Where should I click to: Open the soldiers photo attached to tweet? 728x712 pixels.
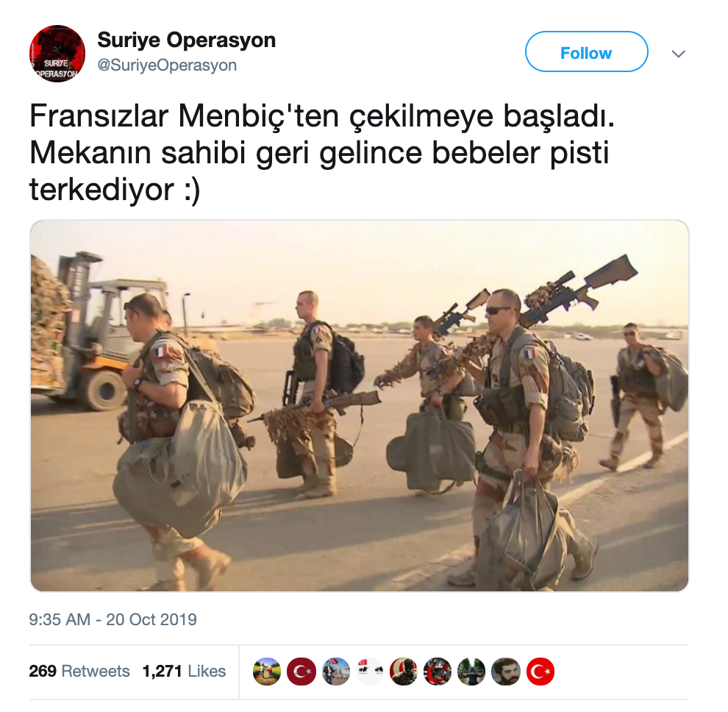pyautogui.click(x=360, y=405)
